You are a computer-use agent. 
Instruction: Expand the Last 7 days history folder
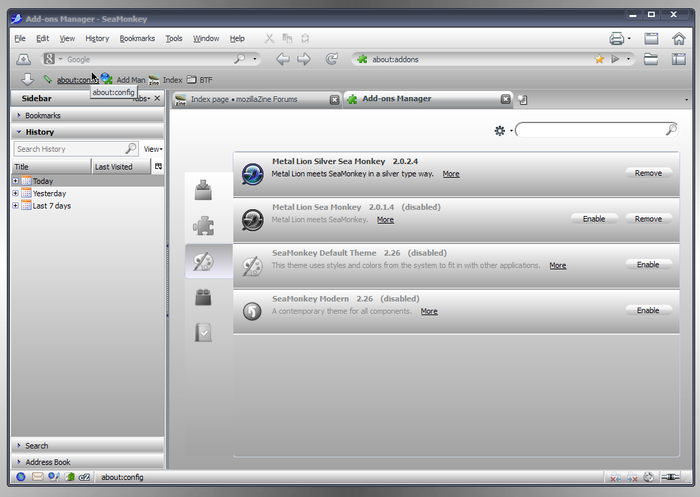click(16, 205)
